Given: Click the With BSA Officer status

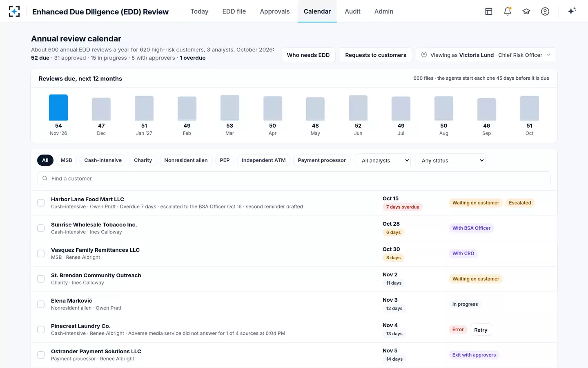Looking at the screenshot, I should 471,228.
